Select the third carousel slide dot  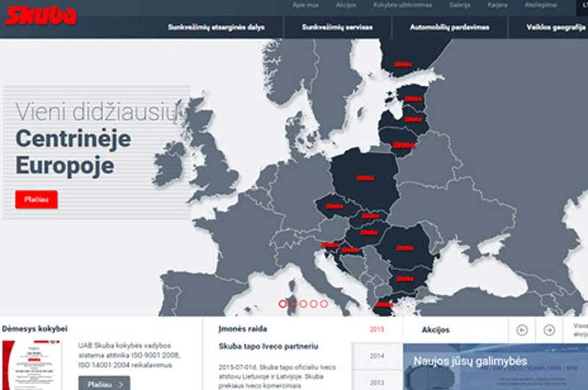tap(303, 304)
